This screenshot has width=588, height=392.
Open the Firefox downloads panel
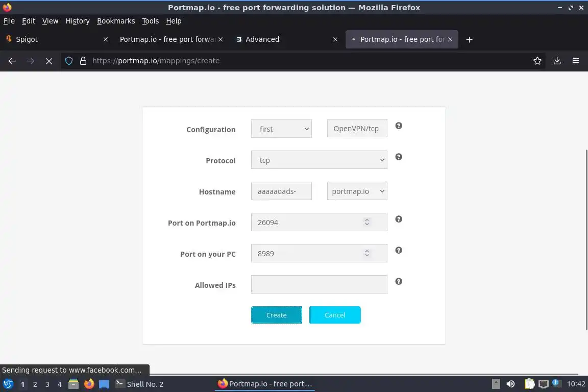pos(557,61)
